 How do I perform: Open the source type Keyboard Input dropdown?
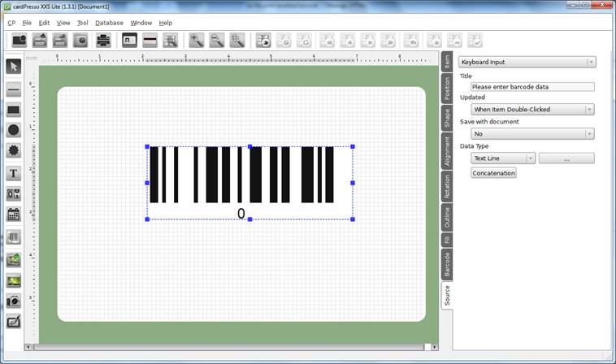(x=527, y=62)
